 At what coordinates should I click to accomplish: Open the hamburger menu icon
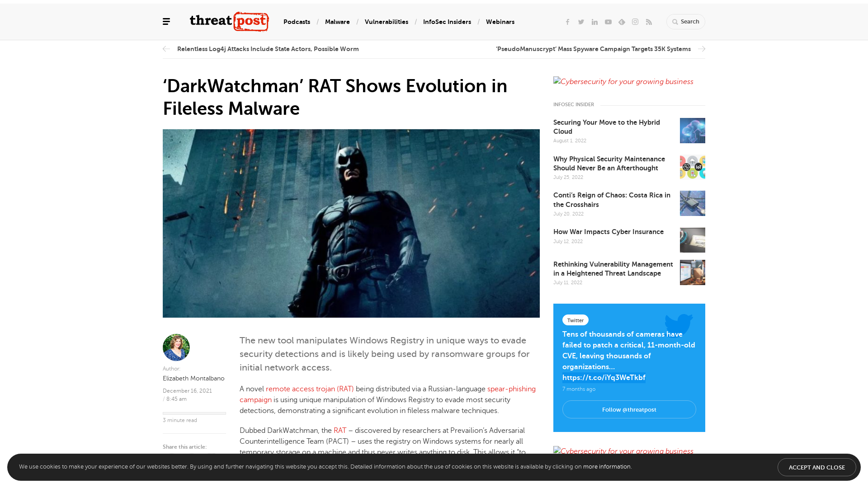[x=166, y=22]
